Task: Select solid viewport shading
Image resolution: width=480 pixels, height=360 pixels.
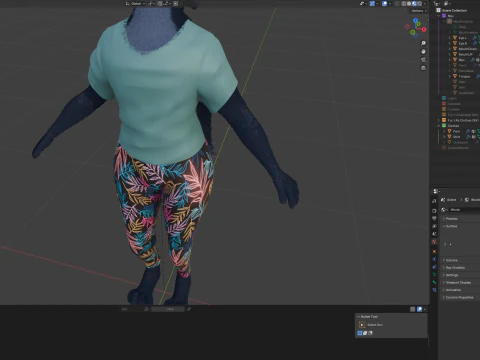Action: click(x=409, y=4)
